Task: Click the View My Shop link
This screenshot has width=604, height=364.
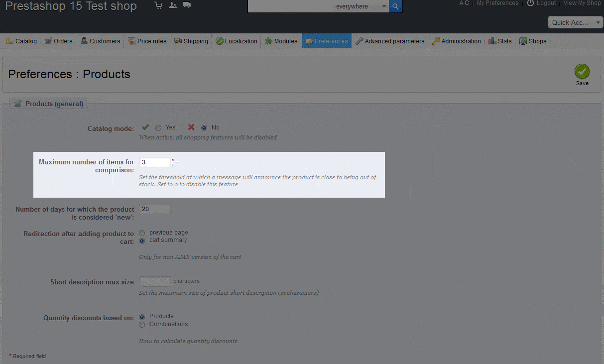Action: 582,3
